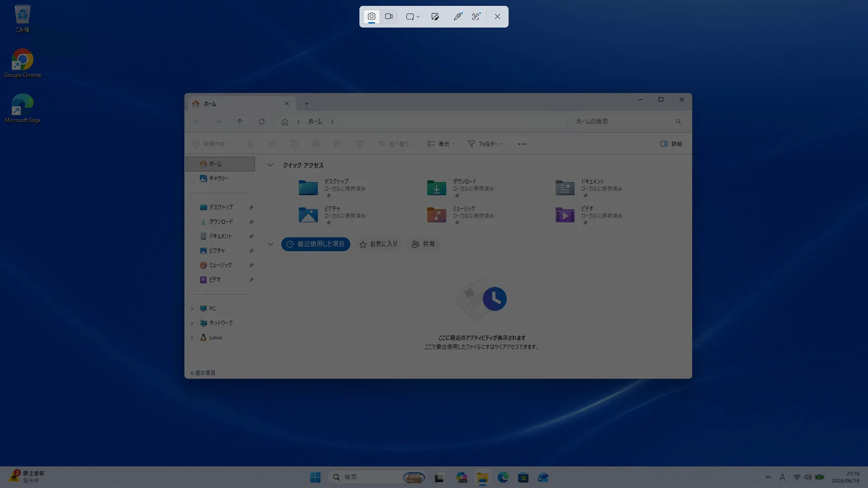The height and width of the screenshot is (488, 868).
Task: Click ホーム breadcrumb in address bar
Action: [315, 122]
